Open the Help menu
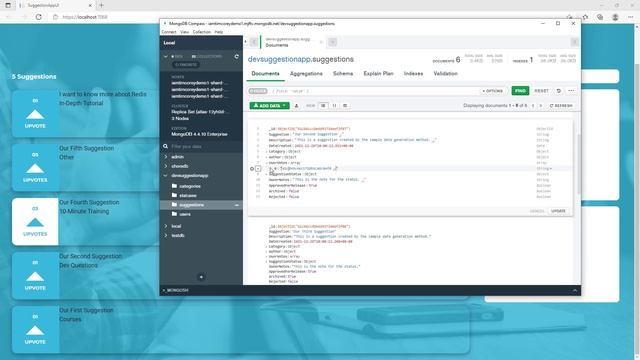640x360 pixels. pyautogui.click(x=219, y=32)
